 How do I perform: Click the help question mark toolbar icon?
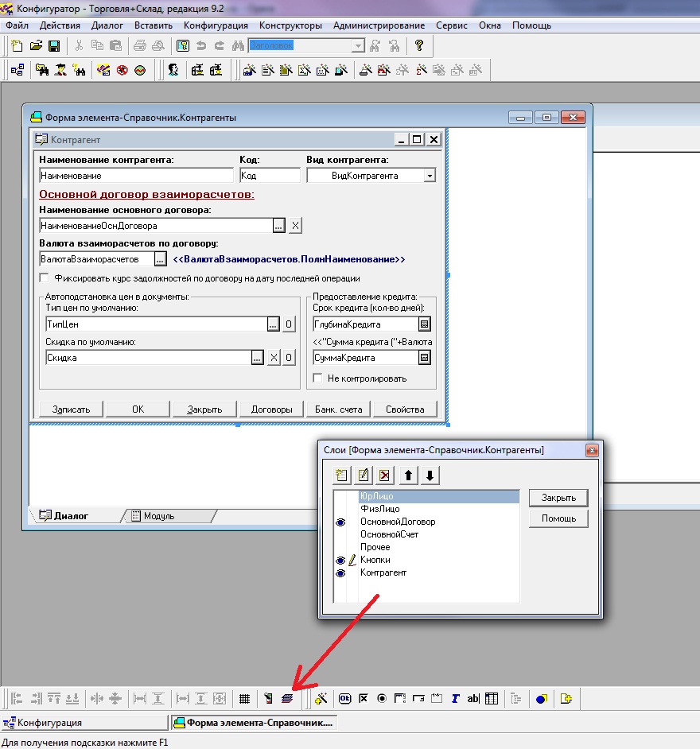pyautogui.click(x=419, y=45)
